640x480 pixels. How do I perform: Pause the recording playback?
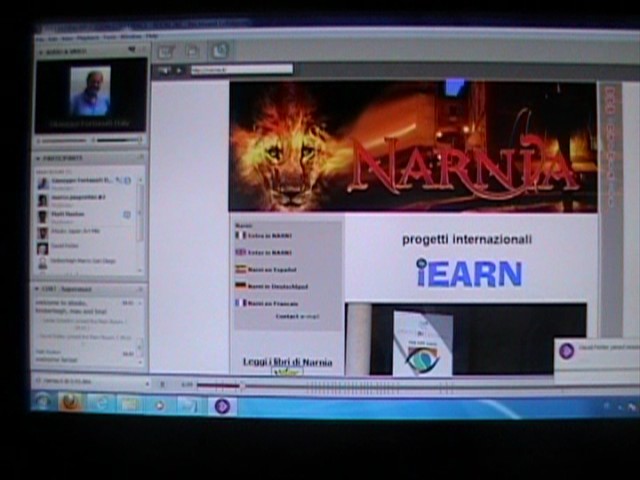[162, 384]
